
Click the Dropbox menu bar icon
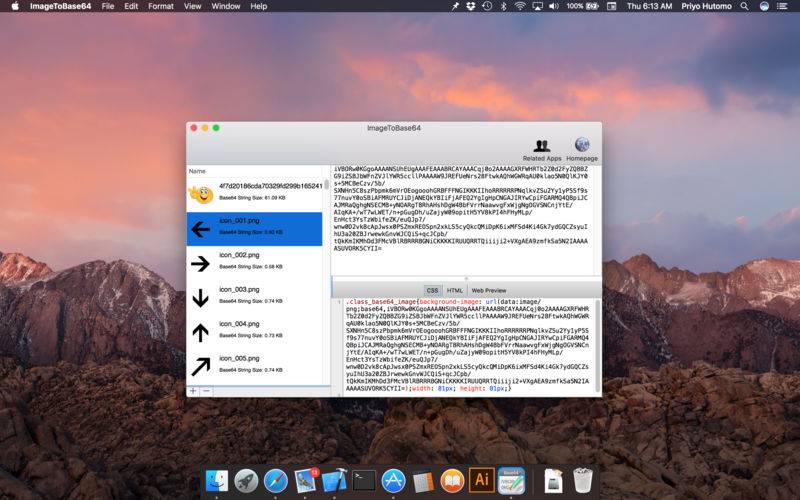coord(470,6)
